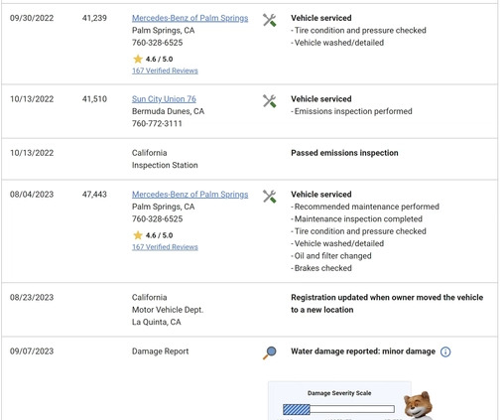This screenshot has height=420, width=504.
Task: Click the wrench icon for the 09/30/2022 service
Action: (270, 20)
